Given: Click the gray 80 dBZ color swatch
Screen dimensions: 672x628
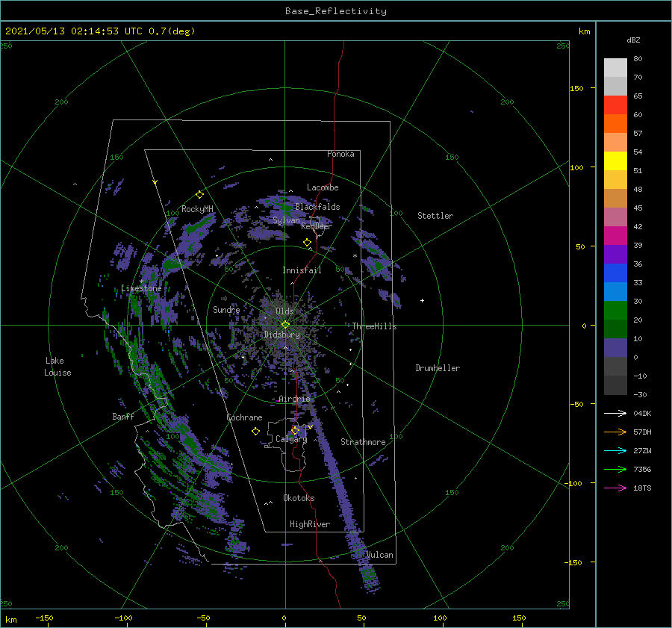Looking at the screenshot, I should click(x=615, y=67).
